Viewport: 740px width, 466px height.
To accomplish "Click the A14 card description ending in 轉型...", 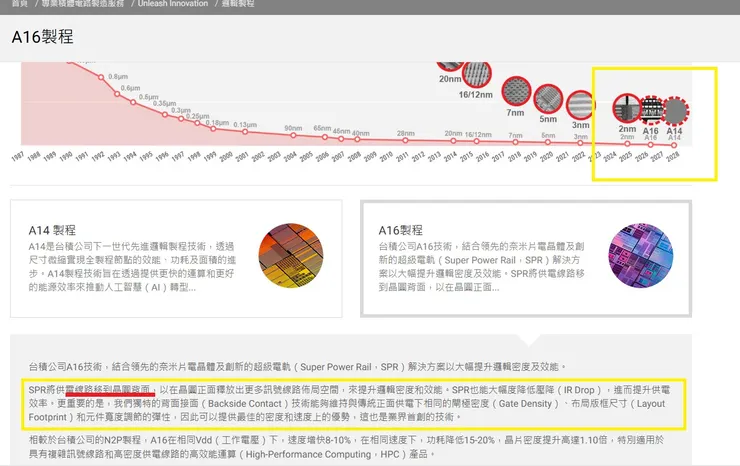I will 132,267.
